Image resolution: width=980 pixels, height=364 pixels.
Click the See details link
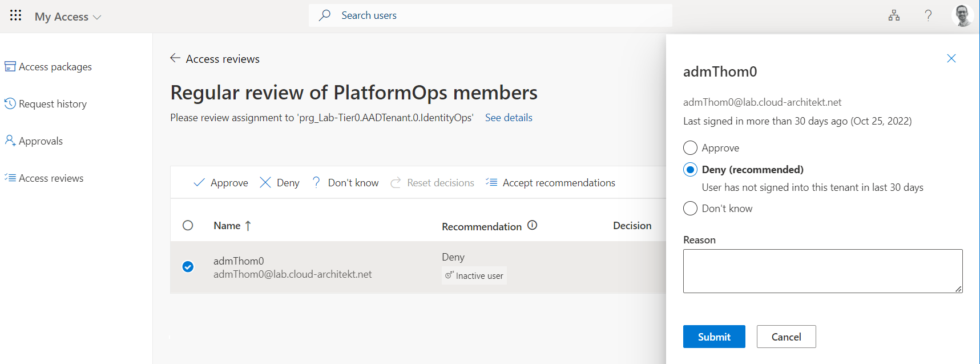pyautogui.click(x=509, y=118)
